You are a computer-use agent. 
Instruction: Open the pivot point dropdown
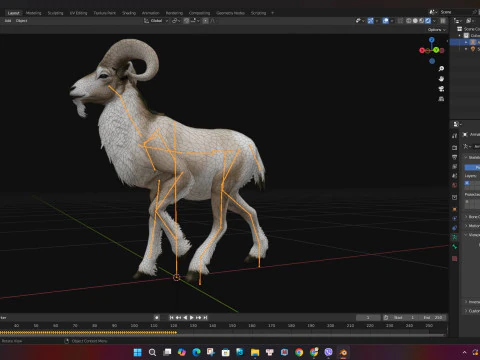(x=176, y=21)
